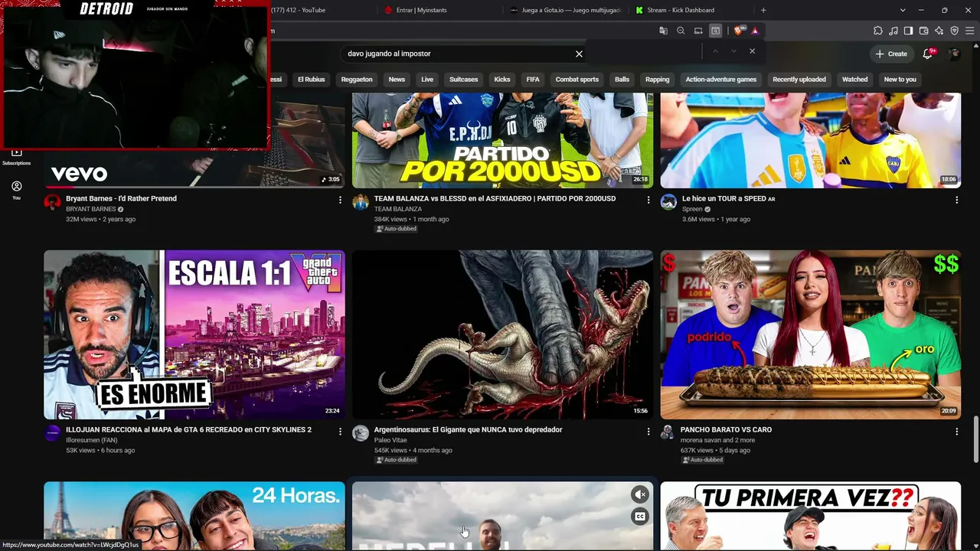Open the browser hamburger main menu
The width and height of the screenshot is (980, 551).
tap(970, 31)
